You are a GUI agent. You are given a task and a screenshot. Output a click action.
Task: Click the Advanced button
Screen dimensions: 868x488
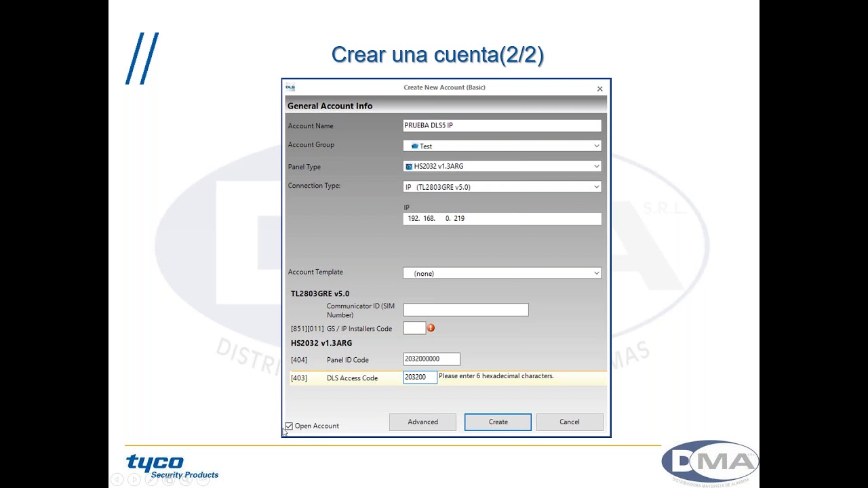[x=422, y=422]
